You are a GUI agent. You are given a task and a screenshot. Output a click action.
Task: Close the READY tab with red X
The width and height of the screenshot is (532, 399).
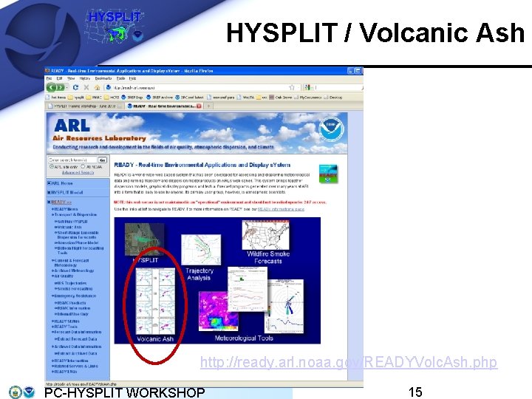pos(199,106)
